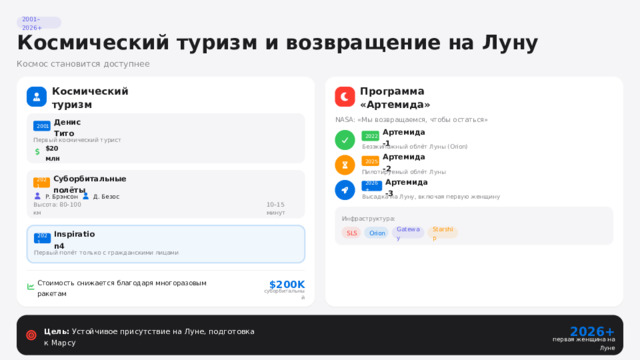Click the green chart icon near cost text
The height and width of the screenshot is (360, 640).
(x=31, y=287)
